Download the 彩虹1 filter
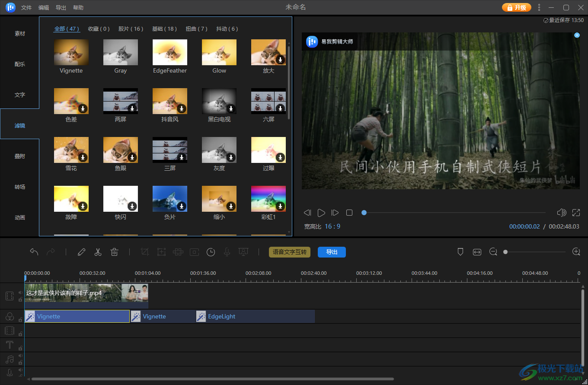This screenshot has height=385, width=588. [280, 206]
